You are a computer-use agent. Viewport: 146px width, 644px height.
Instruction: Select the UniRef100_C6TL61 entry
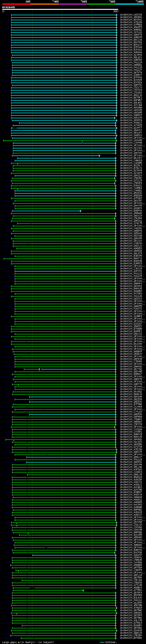click(x=131, y=32)
